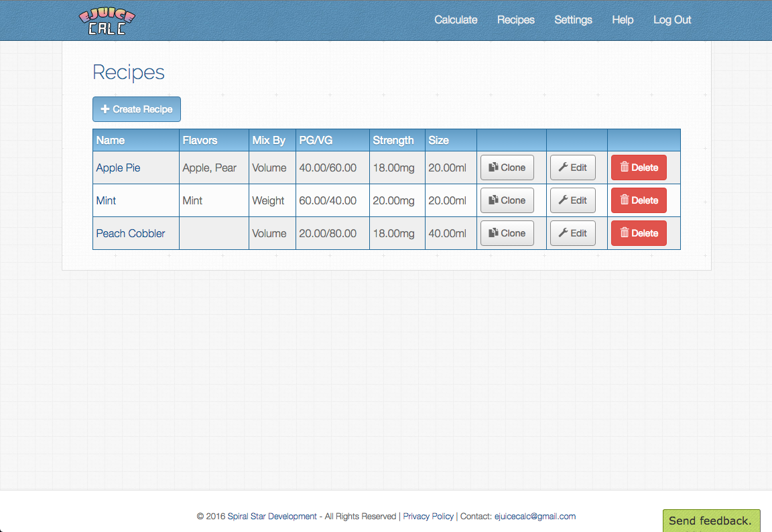Click the wrench icon to edit Mint
This screenshot has width=772, height=532.
coord(564,200)
